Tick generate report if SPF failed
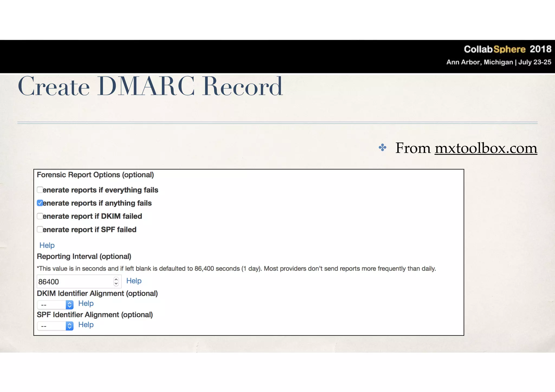555x392 pixels. pyautogui.click(x=40, y=229)
